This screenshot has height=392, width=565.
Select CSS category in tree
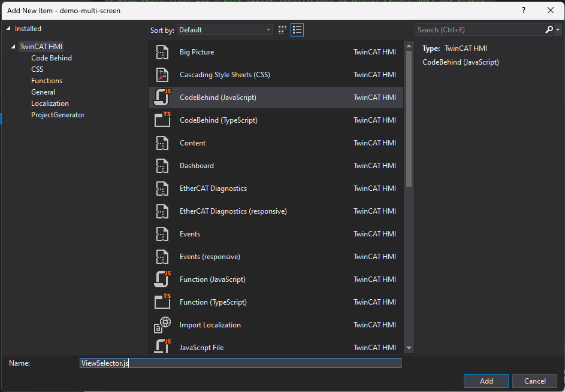[x=37, y=69]
